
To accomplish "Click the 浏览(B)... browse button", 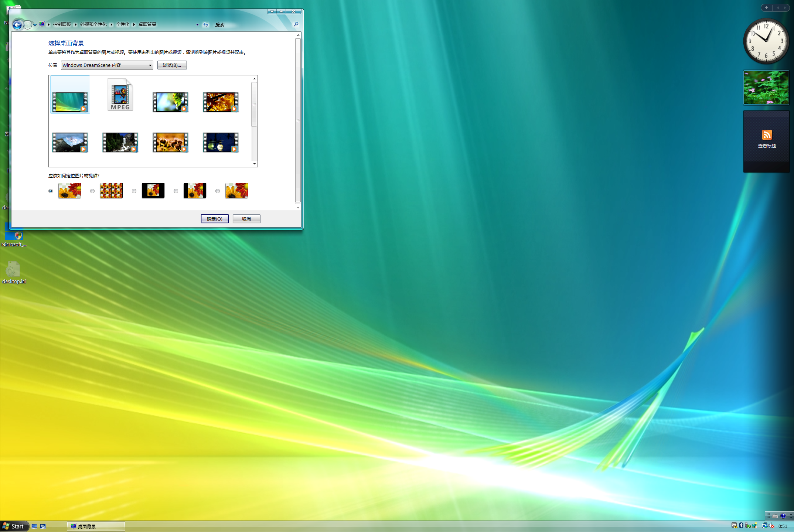I will coord(172,65).
